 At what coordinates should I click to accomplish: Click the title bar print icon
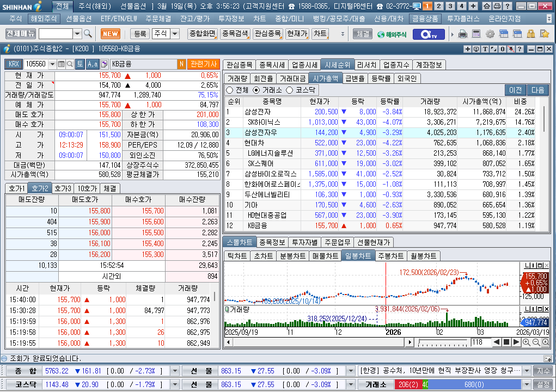click(x=497, y=6)
